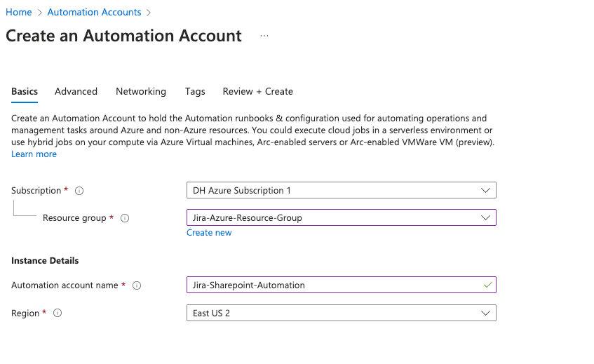The width and height of the screenshot is (594, 364).
Task: Click the Instance Details heading
Action: pos(45,261)
